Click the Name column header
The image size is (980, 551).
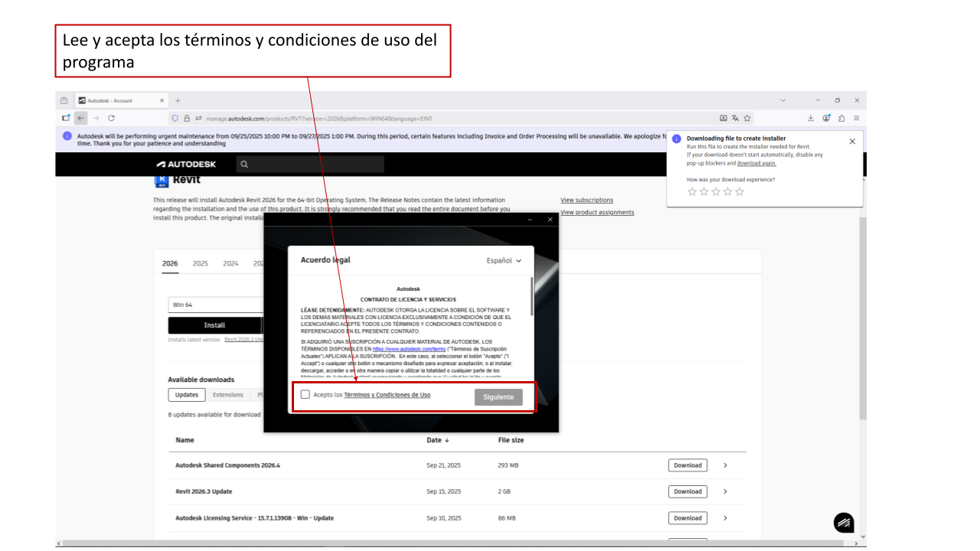(x=185, y=440)
